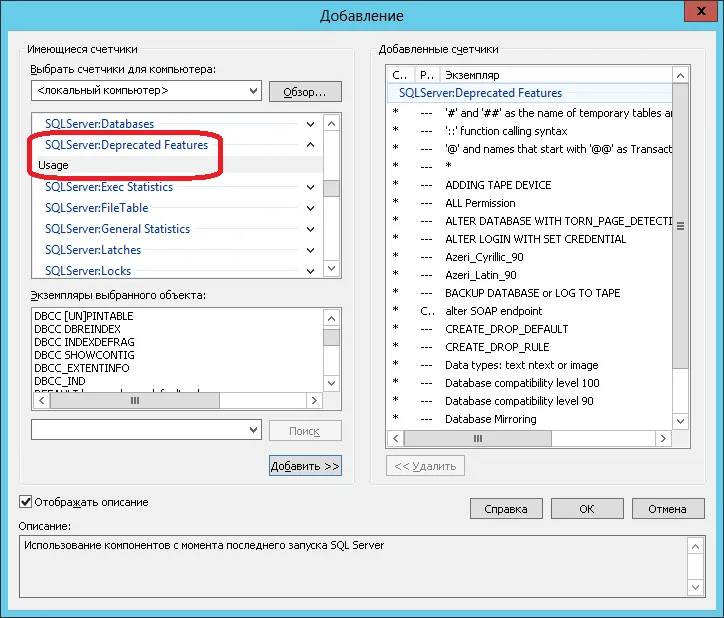Viewport: 724px width, 618px height.
Task: Click the 'Добавить >>' button
Action: click(x=305, y=466)
